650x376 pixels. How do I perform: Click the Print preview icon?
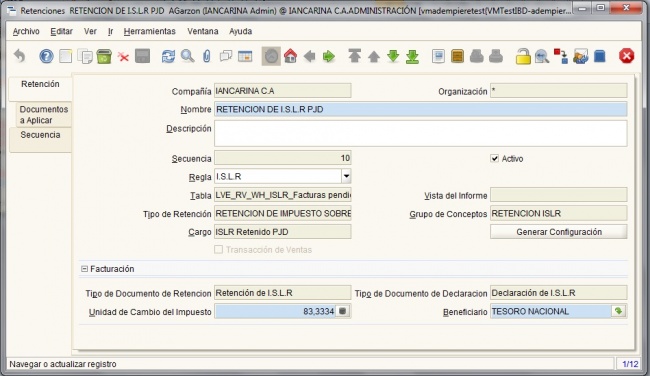477,56
